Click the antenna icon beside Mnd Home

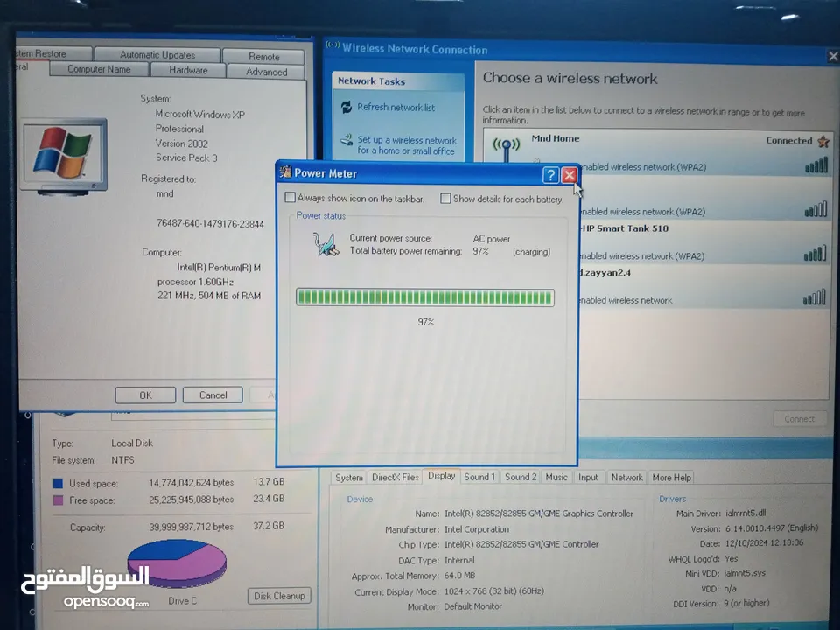pyautogui.click(x=507, y=150)
